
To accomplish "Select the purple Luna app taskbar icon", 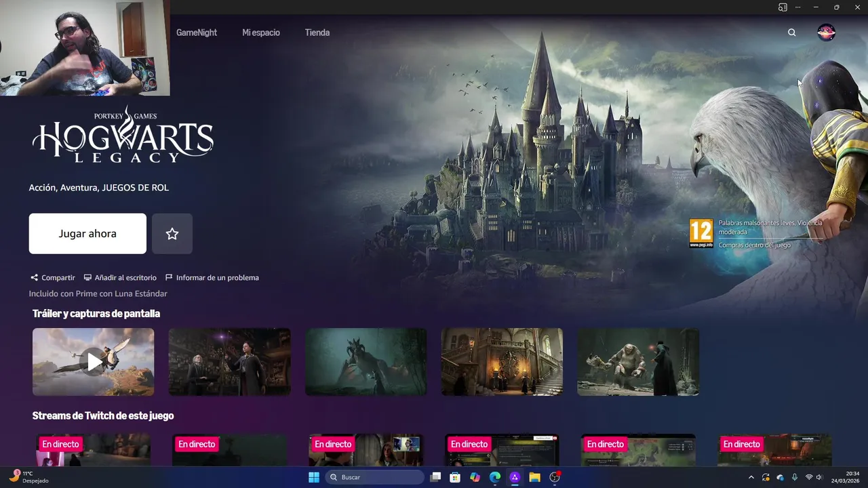I will [515, 477].
